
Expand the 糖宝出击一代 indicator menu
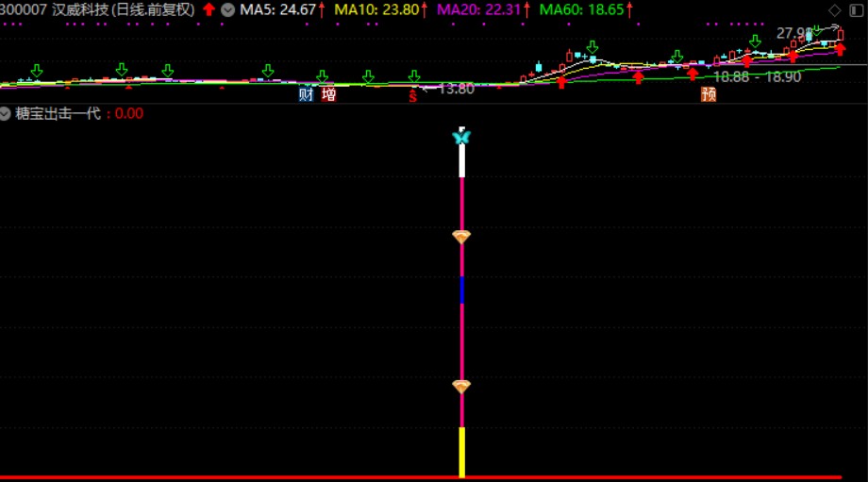point(5,114)
